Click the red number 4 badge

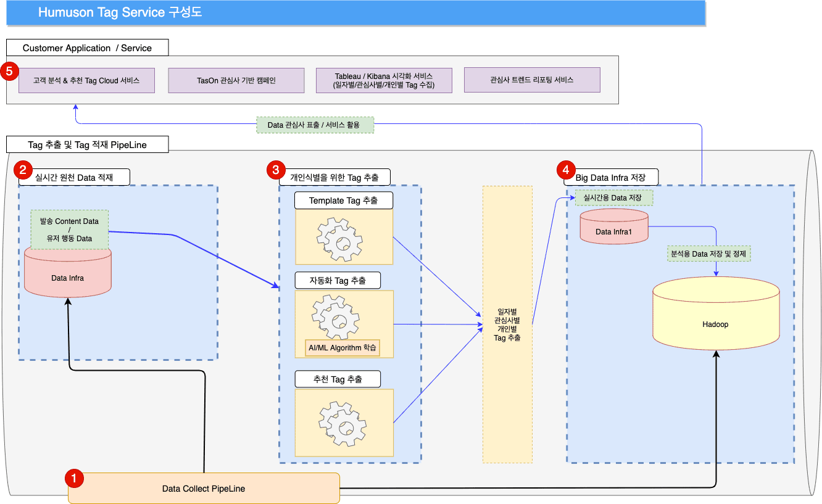tap(563, 170)
